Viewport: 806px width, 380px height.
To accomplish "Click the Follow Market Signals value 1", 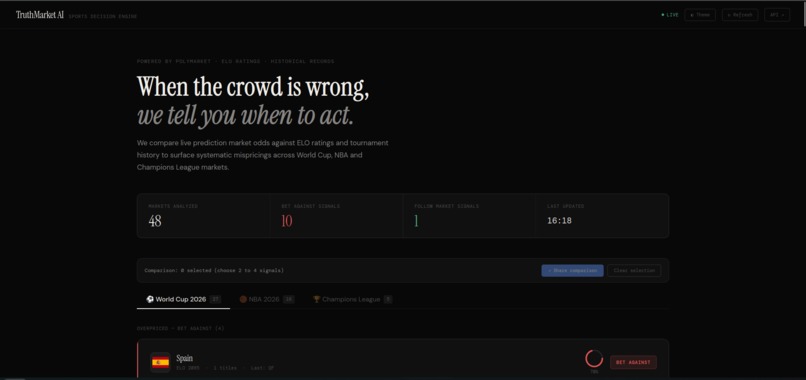I will [x=416, y=221].
